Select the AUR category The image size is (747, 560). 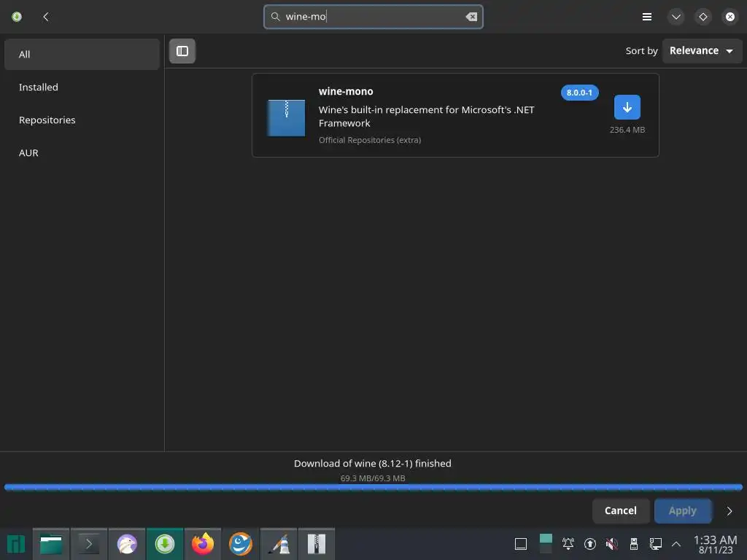click(x=82, y=153)
